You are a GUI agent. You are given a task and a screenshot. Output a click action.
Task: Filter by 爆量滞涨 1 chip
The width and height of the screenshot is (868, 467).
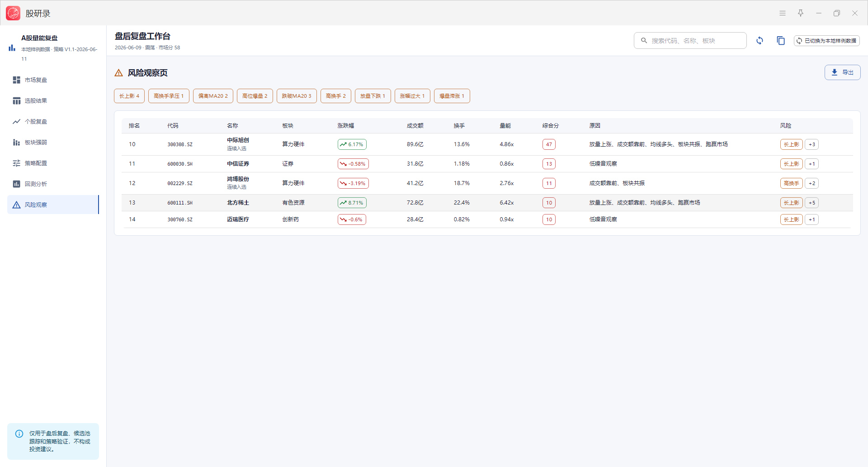[452, 96]
